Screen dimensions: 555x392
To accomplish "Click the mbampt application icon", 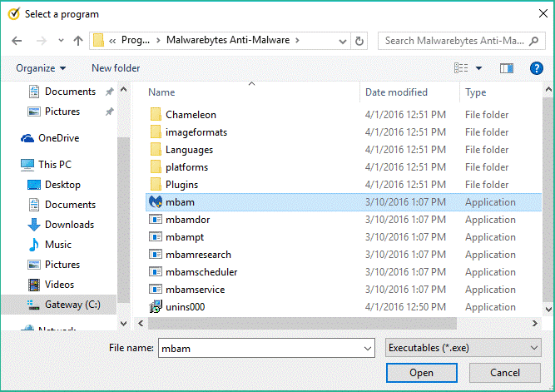I will [156, 237].
